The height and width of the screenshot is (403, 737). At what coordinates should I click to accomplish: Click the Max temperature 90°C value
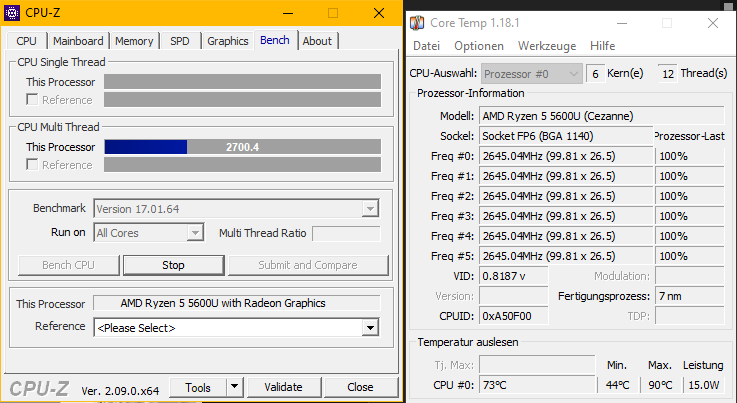pos(660,385)
